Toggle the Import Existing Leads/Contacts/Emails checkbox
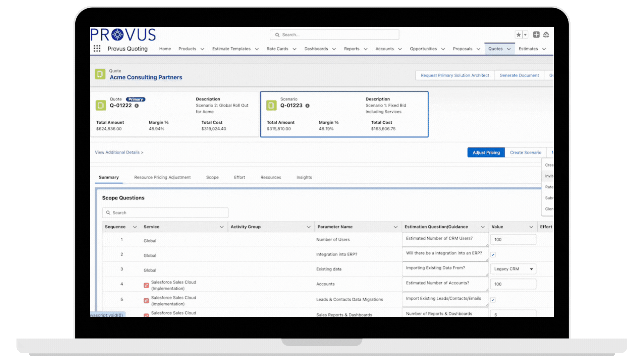 (x=493, y=300)
